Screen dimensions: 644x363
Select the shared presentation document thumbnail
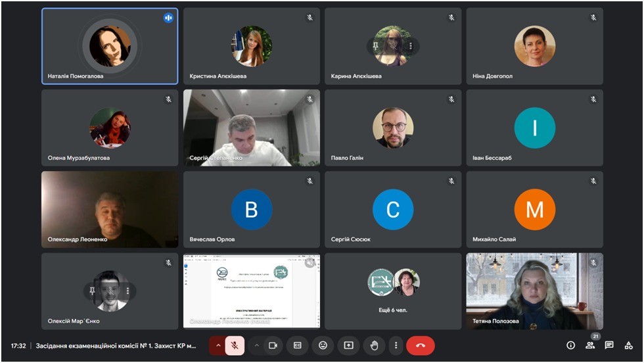tap(252, 291)
